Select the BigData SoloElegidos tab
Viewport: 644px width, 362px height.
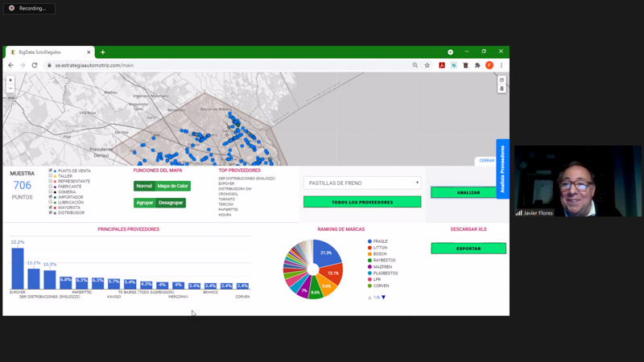(x=48, y=52)
